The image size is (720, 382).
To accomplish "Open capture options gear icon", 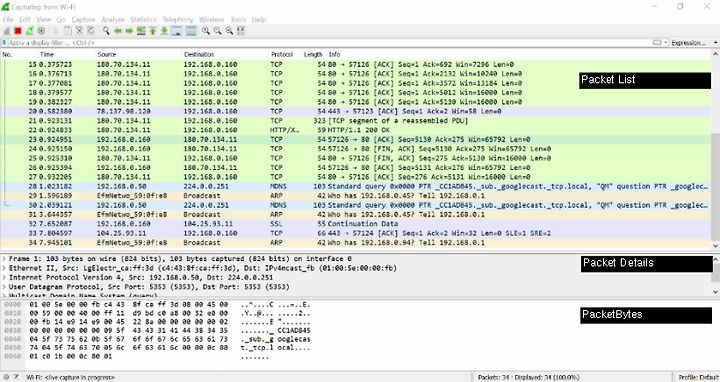I will tap(41, 31).
